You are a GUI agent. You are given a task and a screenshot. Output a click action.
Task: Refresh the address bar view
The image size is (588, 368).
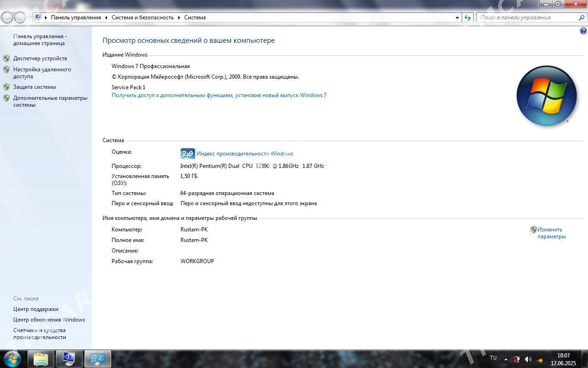click(x=468, y=17)
